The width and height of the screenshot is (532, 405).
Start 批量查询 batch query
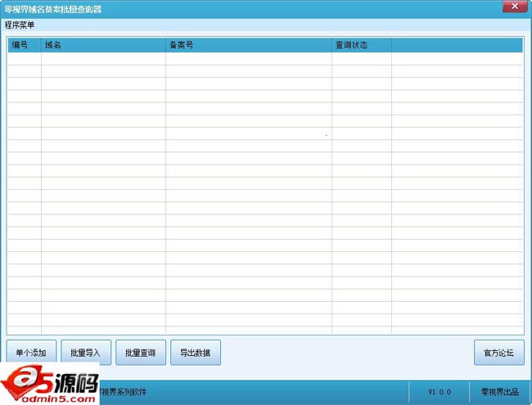tap(141, 353)
